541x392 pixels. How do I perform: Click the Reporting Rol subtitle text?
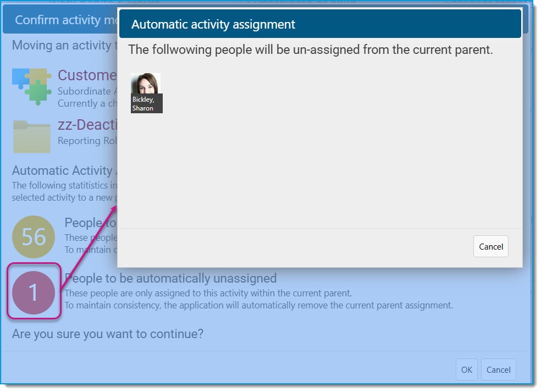pyautogui.click(x=87, y=141)
